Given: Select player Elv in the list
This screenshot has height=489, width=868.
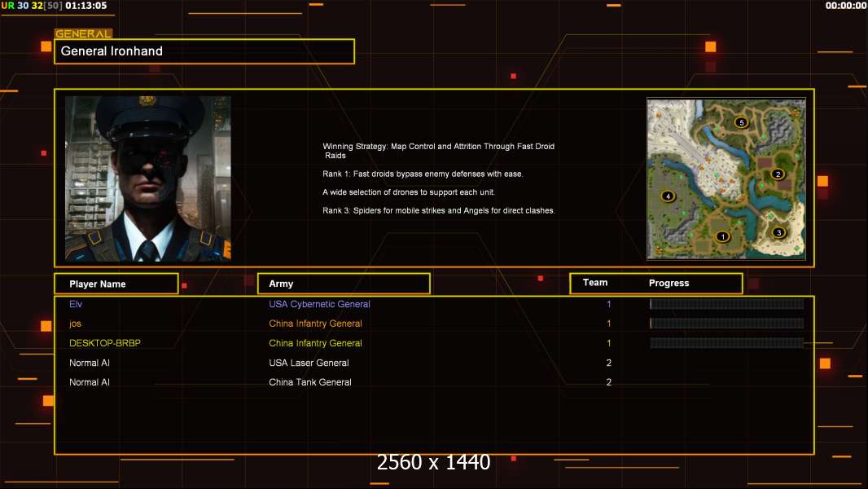Looking at the screenshot, I should tap(76, 304).
